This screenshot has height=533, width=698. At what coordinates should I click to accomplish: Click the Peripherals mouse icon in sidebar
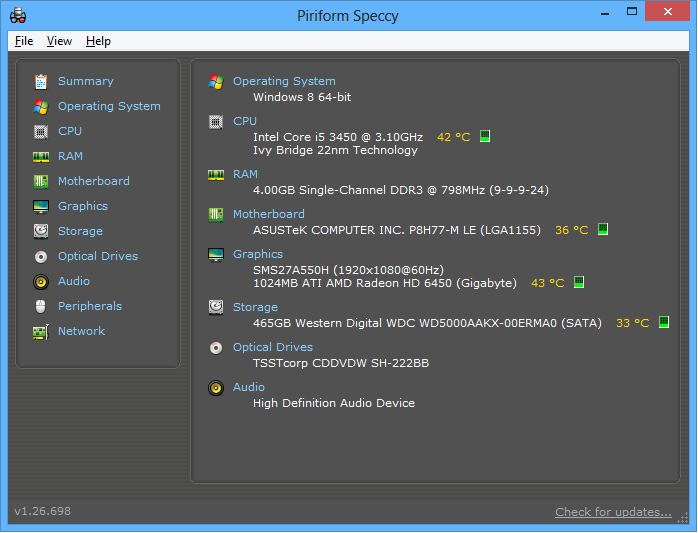(41, 306)
